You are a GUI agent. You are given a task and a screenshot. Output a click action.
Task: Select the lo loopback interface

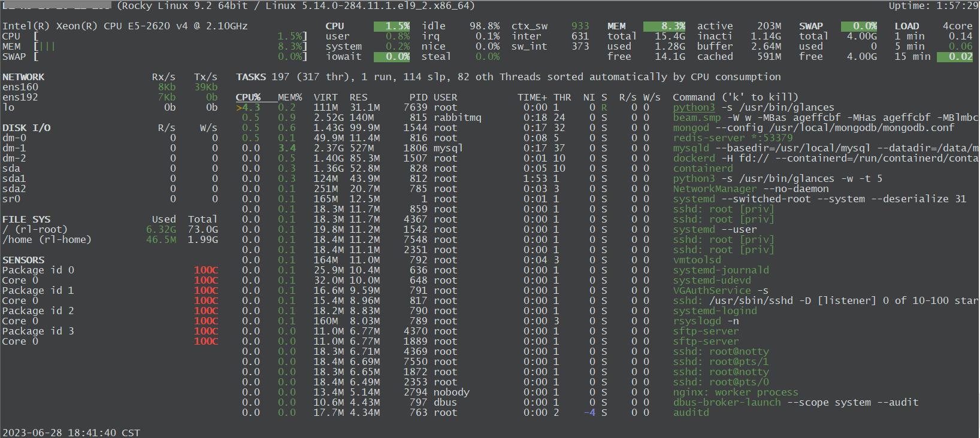(x=8, y=107)
